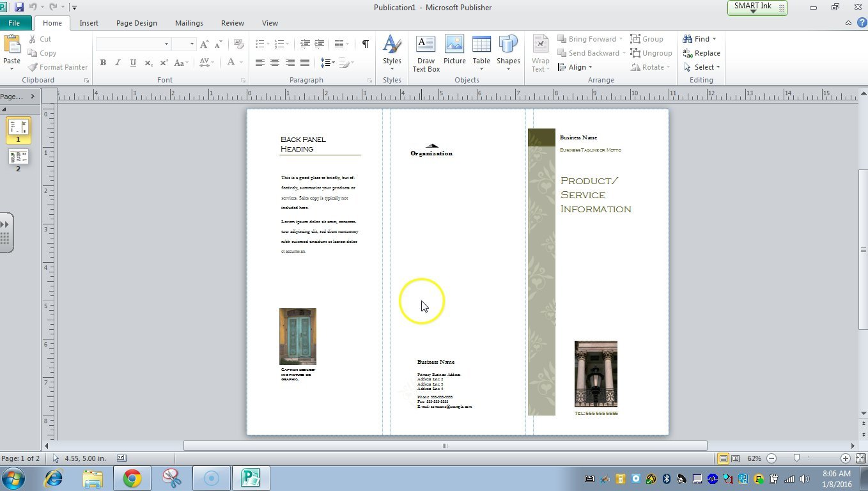
Task: Toggle Italic formatting
Action: [x=118, y=63]
